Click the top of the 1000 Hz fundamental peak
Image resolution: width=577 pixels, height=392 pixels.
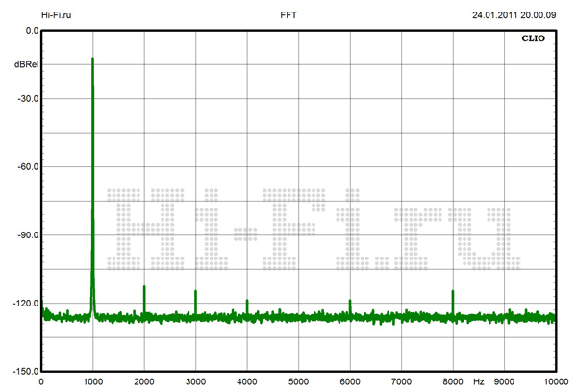92,60
